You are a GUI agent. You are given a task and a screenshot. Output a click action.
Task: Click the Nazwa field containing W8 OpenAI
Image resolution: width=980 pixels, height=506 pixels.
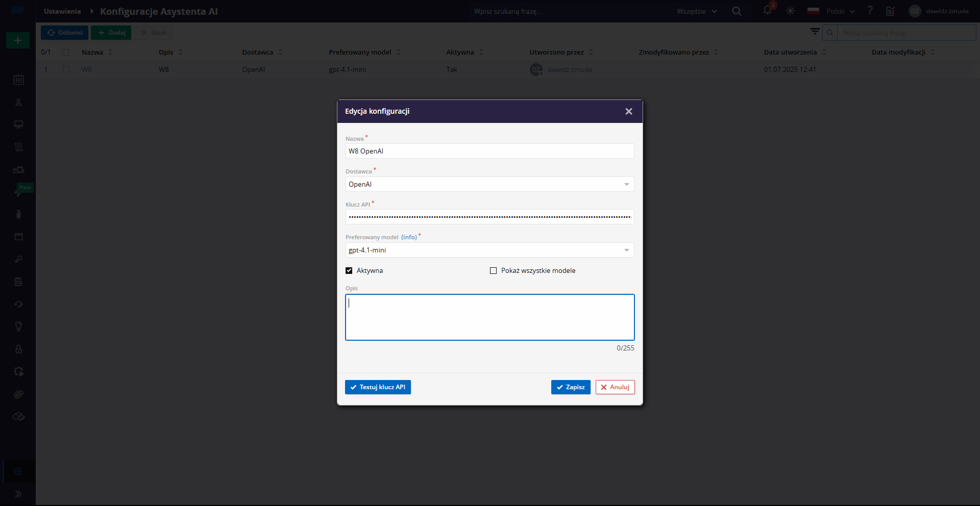[490, 151]
